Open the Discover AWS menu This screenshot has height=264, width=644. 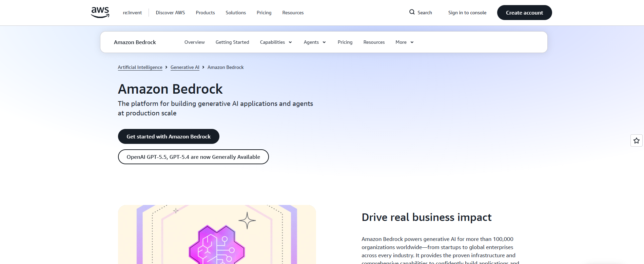tap(170, 13)
